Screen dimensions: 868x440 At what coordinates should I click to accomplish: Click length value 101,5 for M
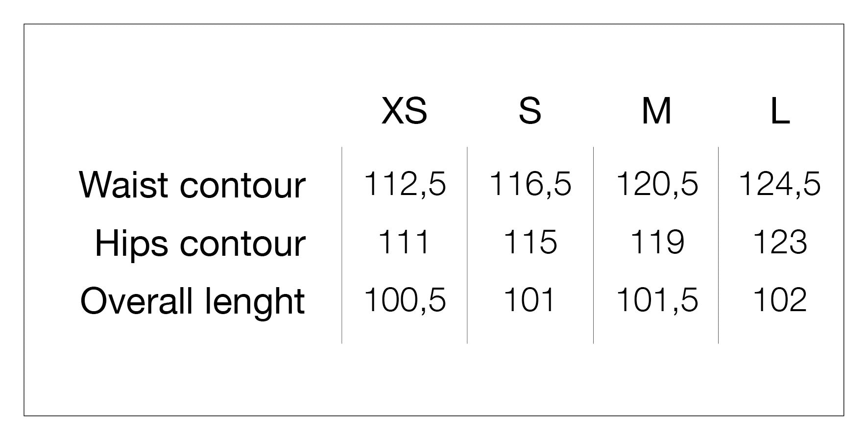[656, 300]
